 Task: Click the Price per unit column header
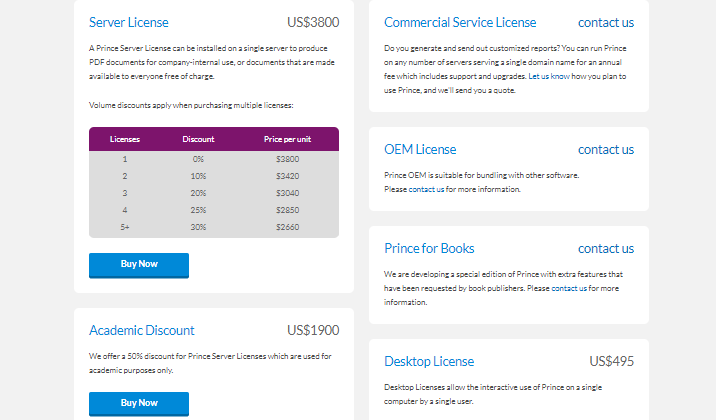point(287,139)
